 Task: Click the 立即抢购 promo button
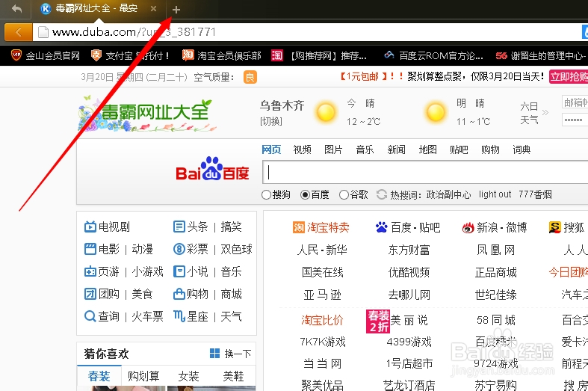569,76
